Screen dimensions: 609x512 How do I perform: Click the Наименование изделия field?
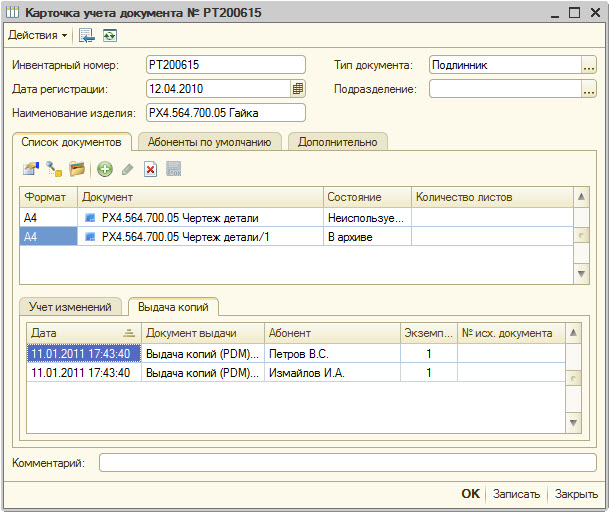226,113
